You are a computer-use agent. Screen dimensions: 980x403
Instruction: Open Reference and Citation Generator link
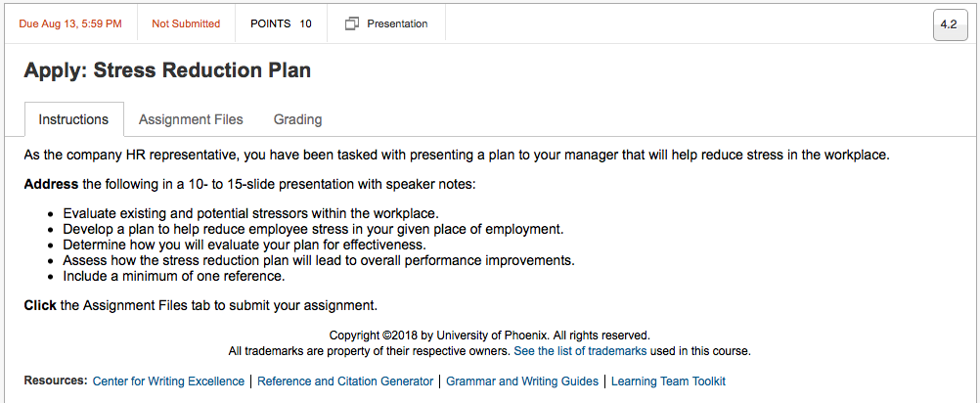345,381
